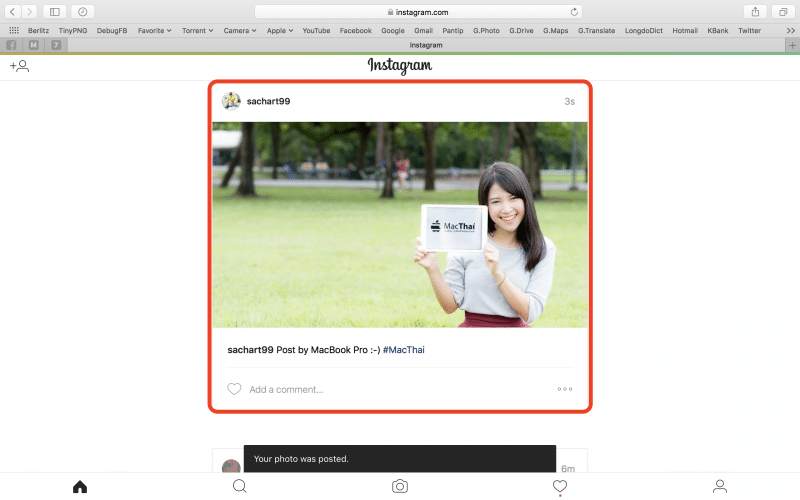The height and width of the screenshot is (500, 800).
Task: Open the post three-dots options menu
Action: click(x=565, y=389)
